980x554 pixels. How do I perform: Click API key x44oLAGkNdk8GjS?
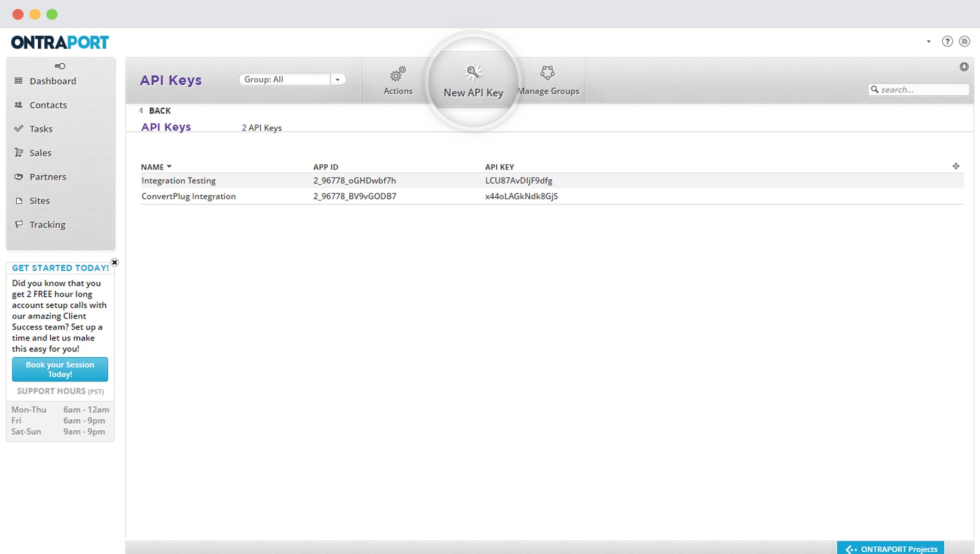point(522,196)
